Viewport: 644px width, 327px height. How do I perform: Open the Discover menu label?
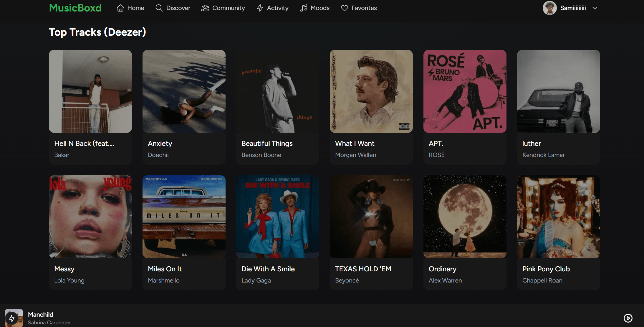(178, 8)
